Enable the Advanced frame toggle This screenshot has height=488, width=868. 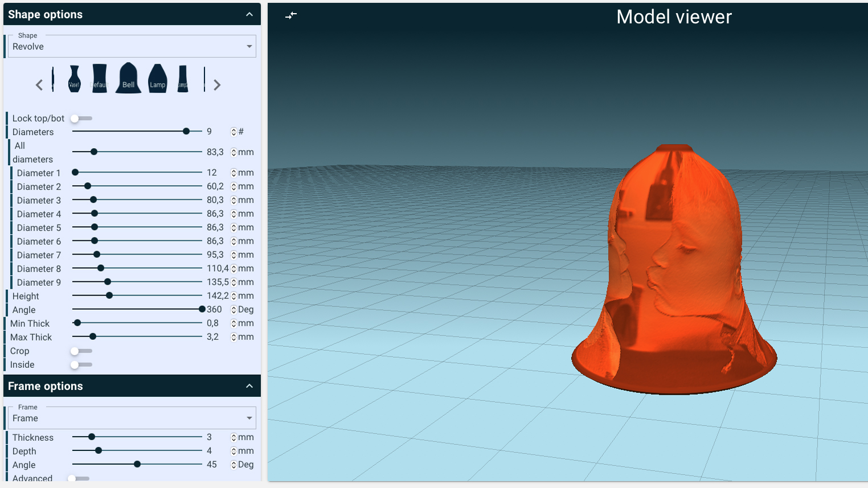click(79, 478)
